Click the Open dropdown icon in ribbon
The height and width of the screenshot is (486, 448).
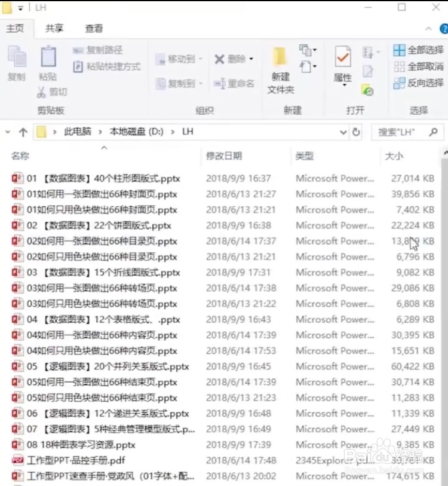click(x=370, y=53)
